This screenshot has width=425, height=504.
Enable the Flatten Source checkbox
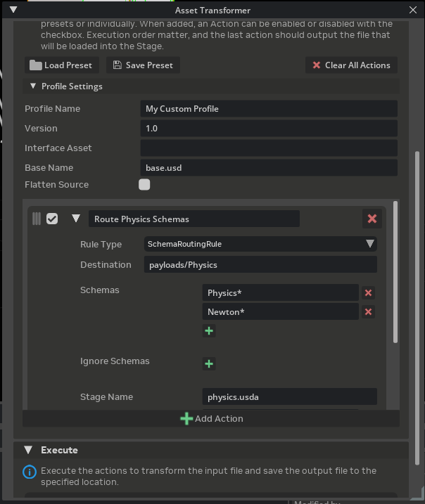point(144,185)
